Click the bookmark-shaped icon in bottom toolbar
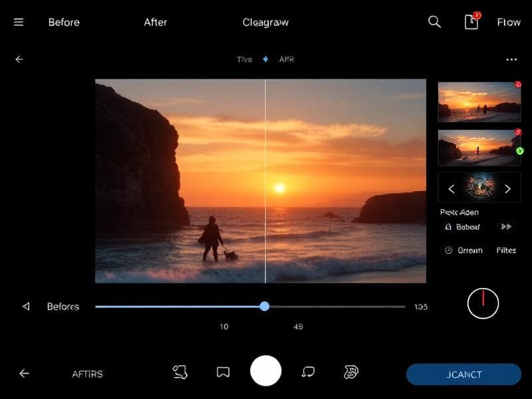 (x=223, y=372)
